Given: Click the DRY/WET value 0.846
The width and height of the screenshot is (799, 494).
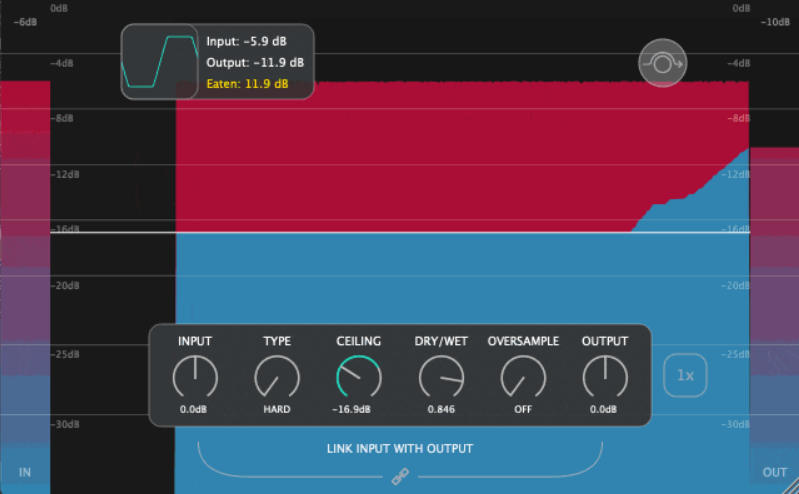Looking at the screenshot, I should tap(441, 409).
